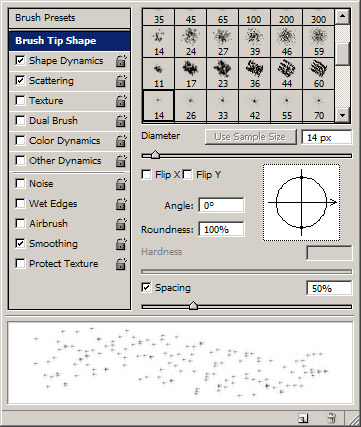
Task: Select the star brush tip sized 14
Action: tap(159, 106)
